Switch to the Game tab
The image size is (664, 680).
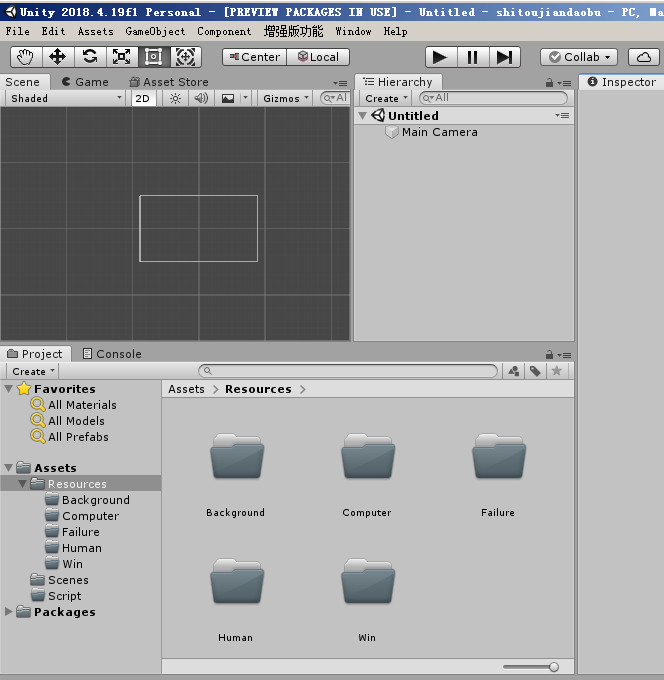(85, 82)
